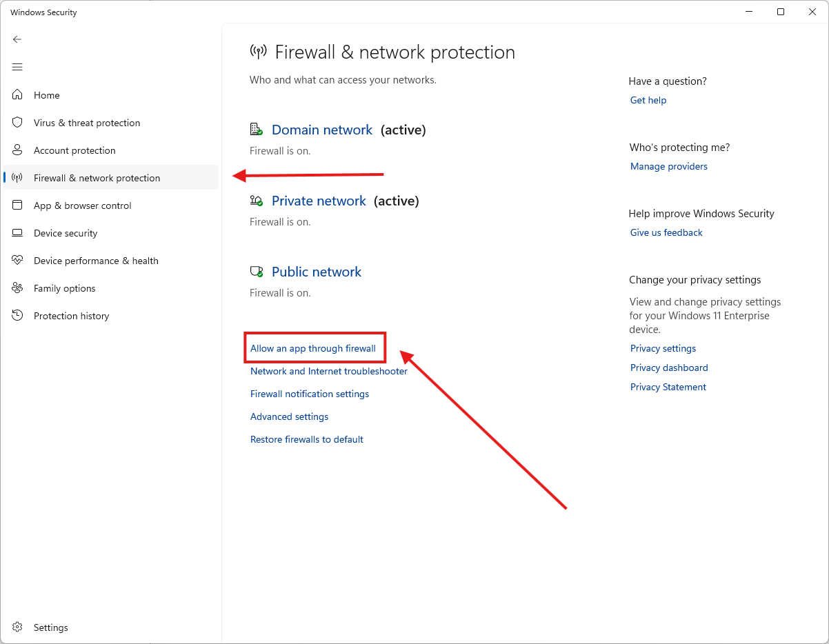Open the Protection history clock icon
The image size is (829, 644).
pos(18,316)
